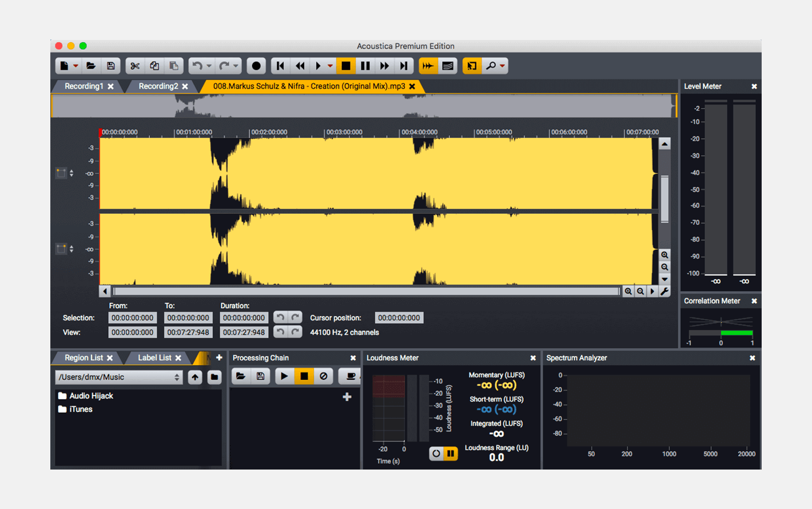Switch to the Region List tab
The image size is (812, 509).
(84, 358)
